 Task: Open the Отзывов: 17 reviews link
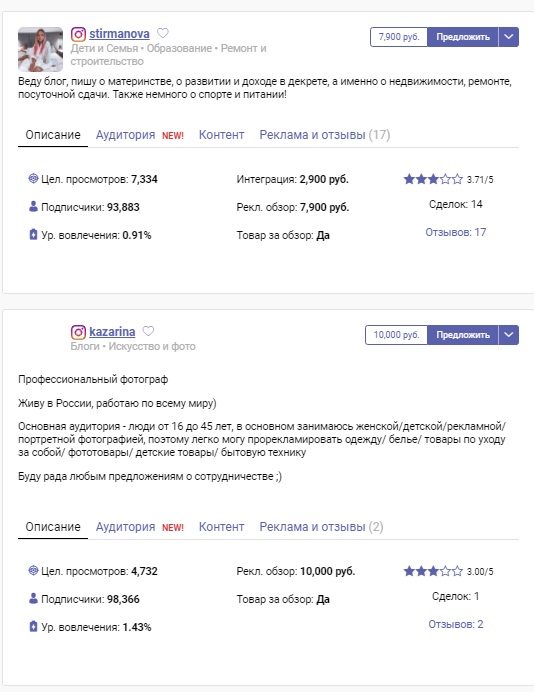click(455, 232)
